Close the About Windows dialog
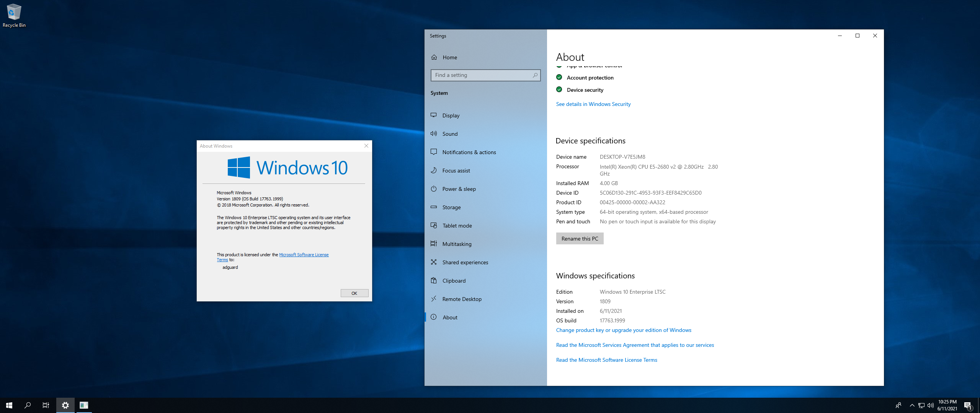This screenshot has width=980, height=413. click(x=366, y=146)
